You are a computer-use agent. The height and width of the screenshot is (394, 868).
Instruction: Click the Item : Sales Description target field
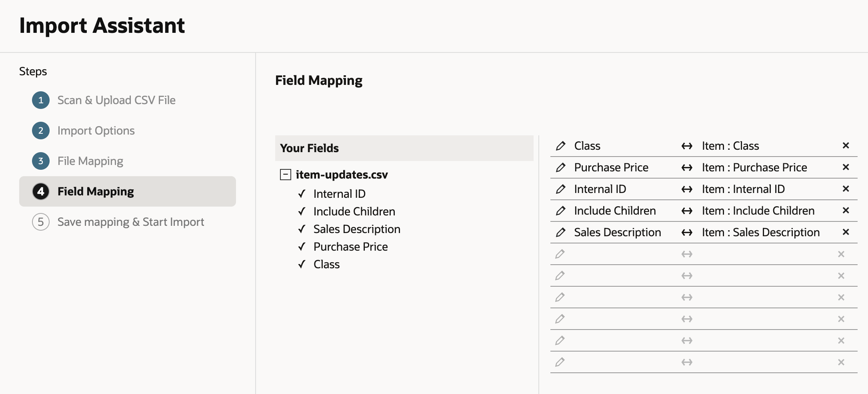click(761, 232)
